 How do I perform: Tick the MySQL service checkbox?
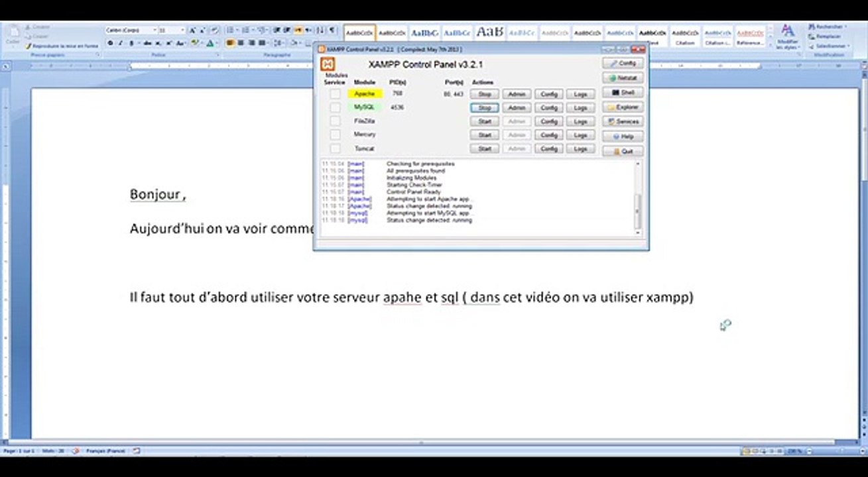coord(335,107)
